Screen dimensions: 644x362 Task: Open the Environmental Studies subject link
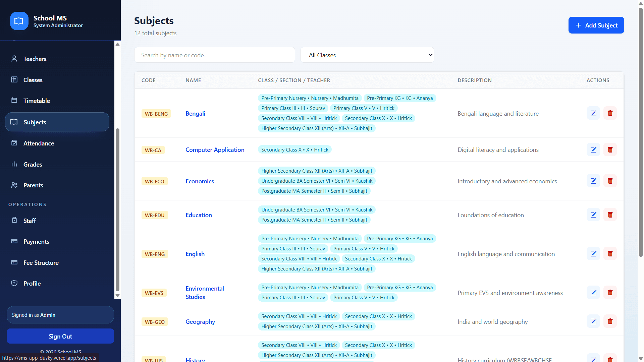pyautogui.click(x=205, y=293)
